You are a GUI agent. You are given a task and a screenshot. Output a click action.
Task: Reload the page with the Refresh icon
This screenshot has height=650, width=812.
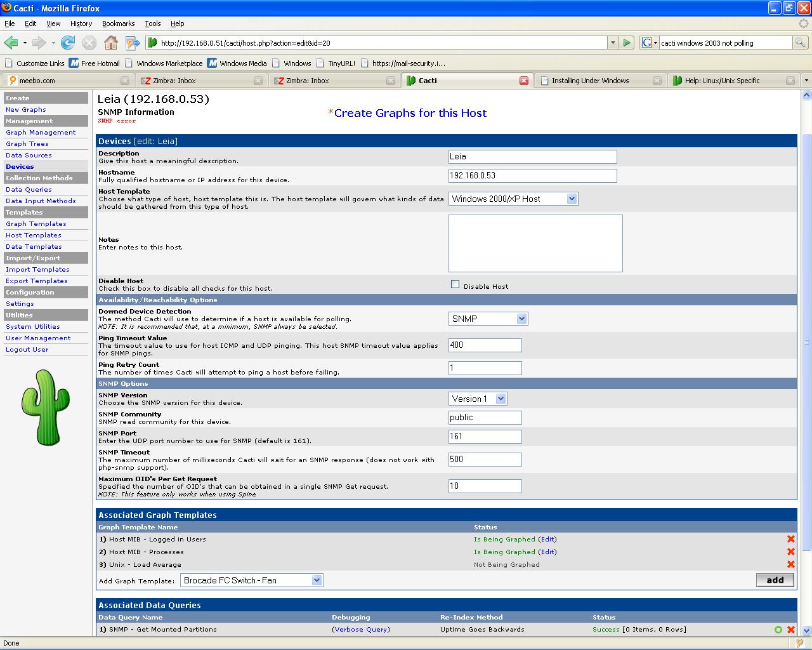(x=68, y=43)
